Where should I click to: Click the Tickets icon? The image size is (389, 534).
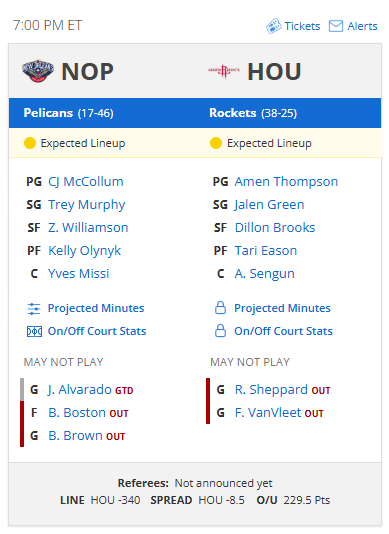point(274,26)
